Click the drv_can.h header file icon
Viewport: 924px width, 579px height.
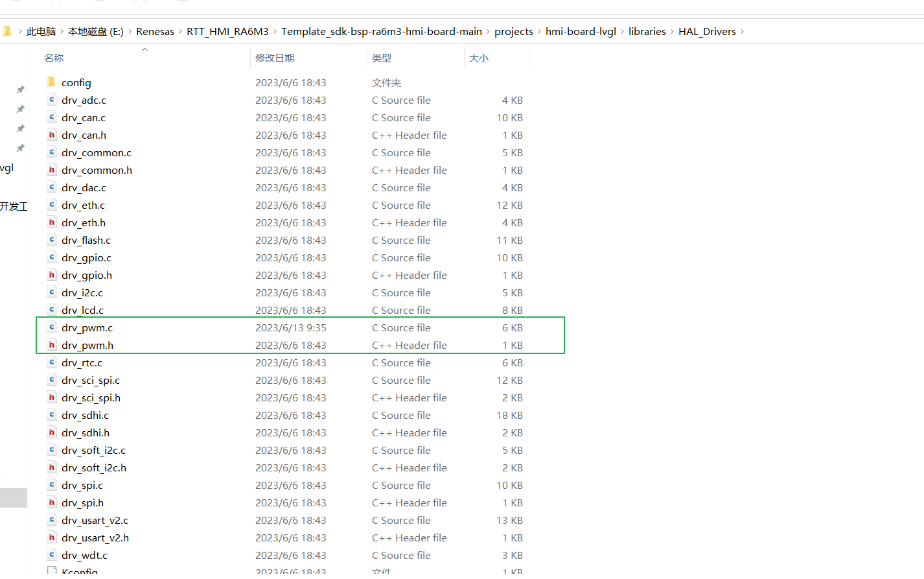tap(52, 134)
